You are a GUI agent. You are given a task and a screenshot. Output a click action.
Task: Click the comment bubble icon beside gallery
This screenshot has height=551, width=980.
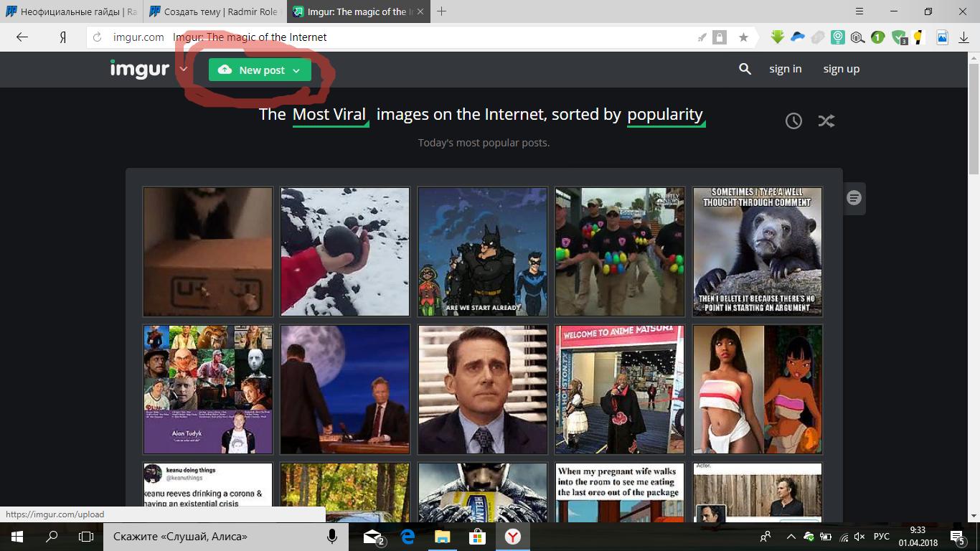[854, 198]
